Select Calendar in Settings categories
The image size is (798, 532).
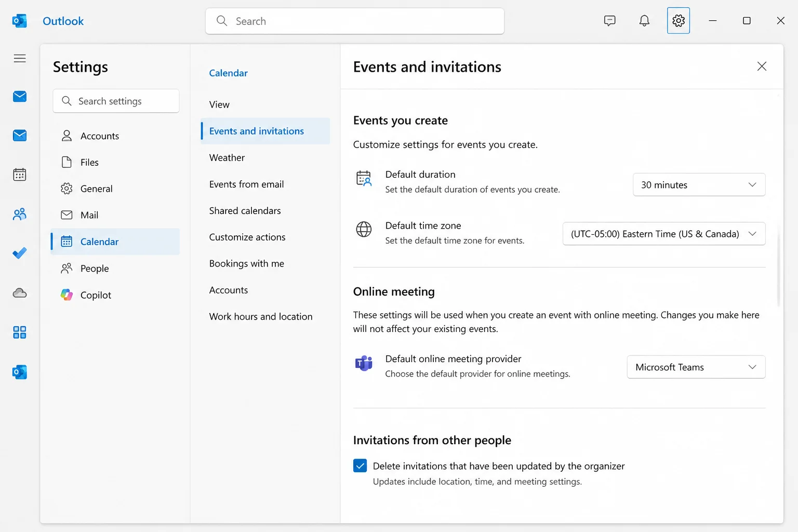coord(115,242)
